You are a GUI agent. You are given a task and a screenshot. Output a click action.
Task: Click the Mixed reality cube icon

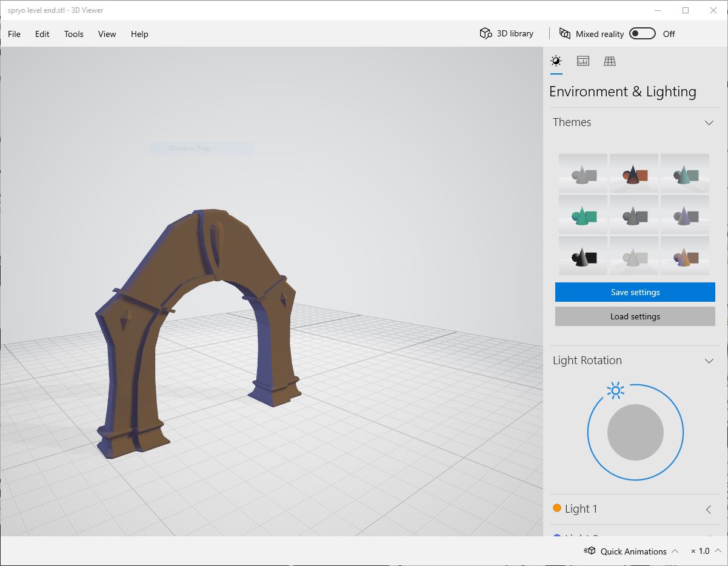(x=565, y=33)
